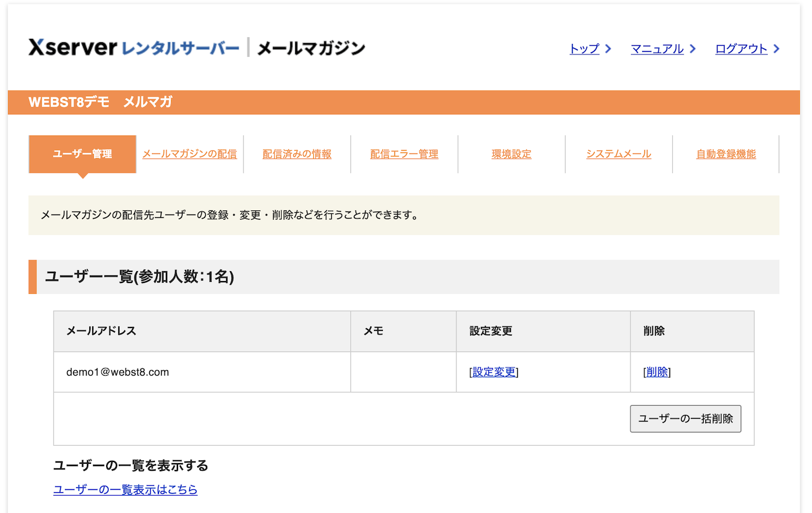The width and height of the screenshot is (812, 513).
Task: Click the 設定変更 column header
Action: pos(543,331)
